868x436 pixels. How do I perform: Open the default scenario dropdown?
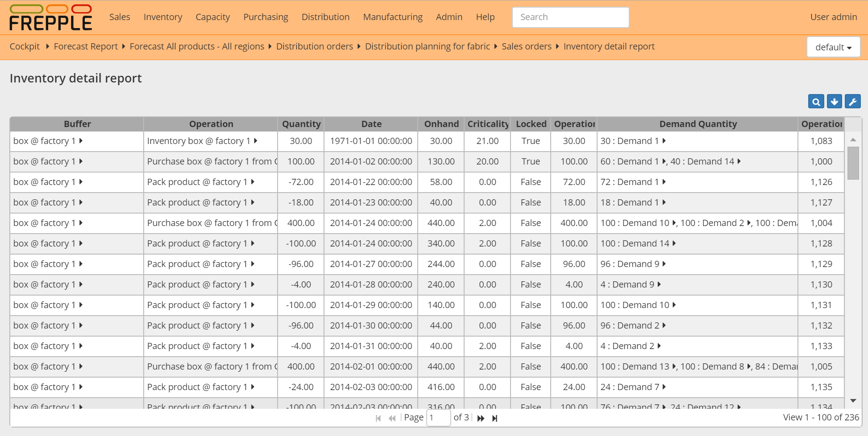tap(833, 47)
